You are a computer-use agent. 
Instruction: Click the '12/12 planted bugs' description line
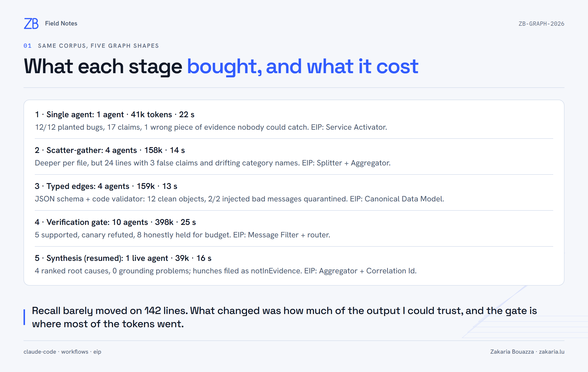tap(211, 127)
